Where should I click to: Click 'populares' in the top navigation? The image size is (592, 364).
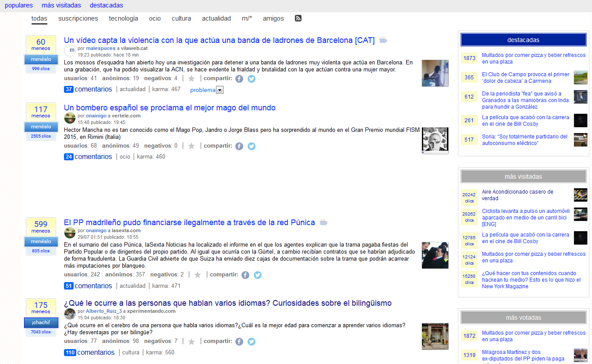point(19,5)
